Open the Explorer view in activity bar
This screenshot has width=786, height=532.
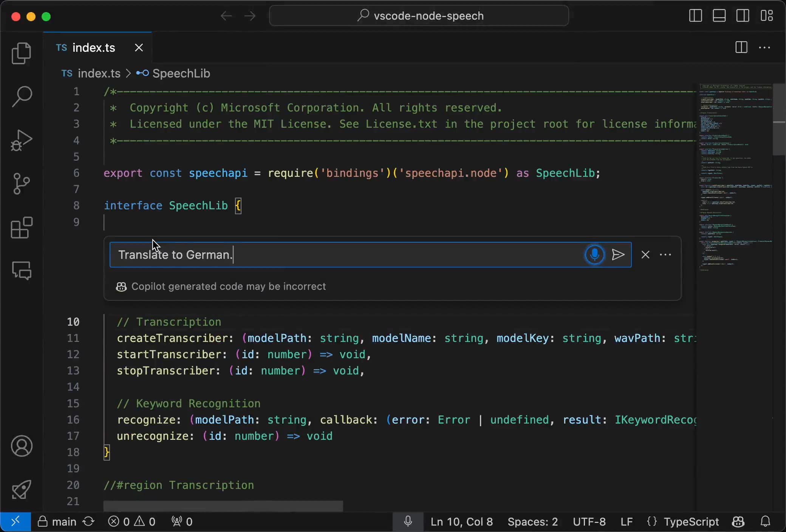[x=22, y=53]
